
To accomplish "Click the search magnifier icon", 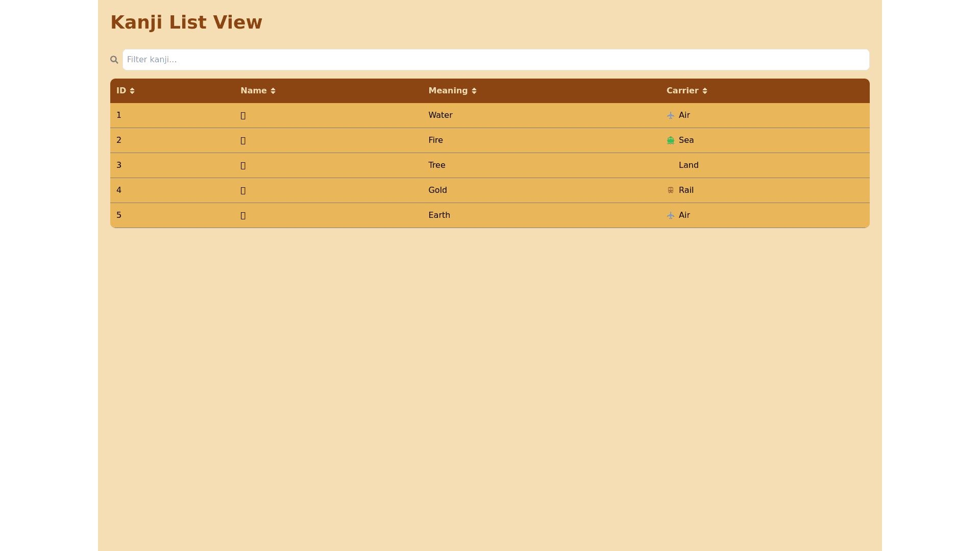I will click(114, 60).
